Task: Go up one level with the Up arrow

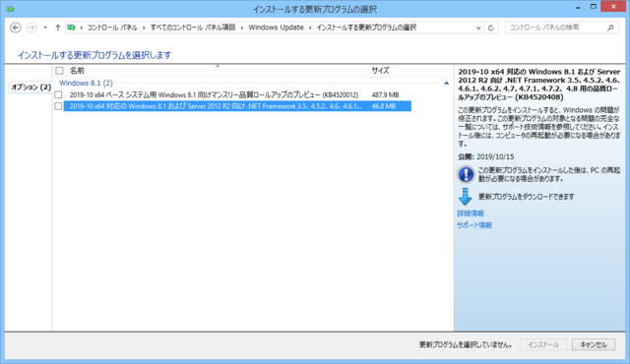Action: (x=58, y=28)
